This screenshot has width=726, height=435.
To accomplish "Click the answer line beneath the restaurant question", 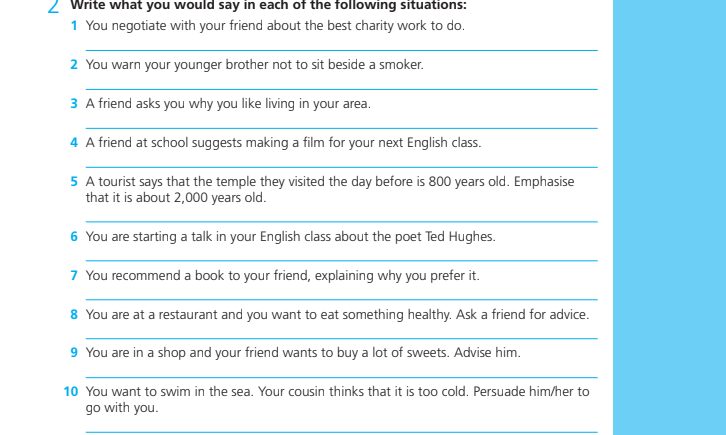I will tap(340, 338).
